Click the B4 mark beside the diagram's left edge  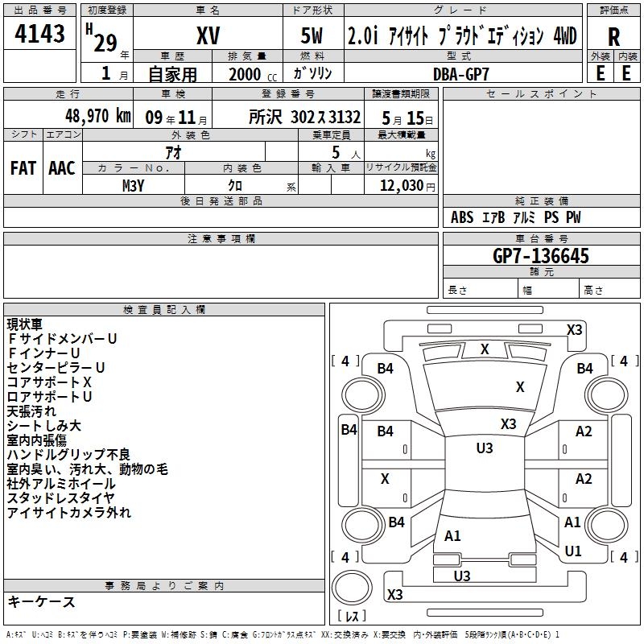(x=348, y=430)
